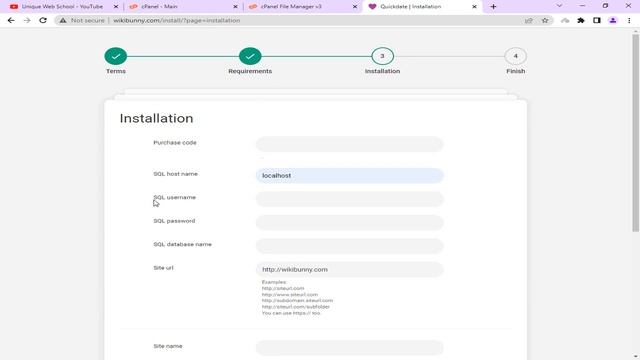This screenshot has width=640, height=360.
Task: Click the SQL database name label
Action: coord(182,244)
